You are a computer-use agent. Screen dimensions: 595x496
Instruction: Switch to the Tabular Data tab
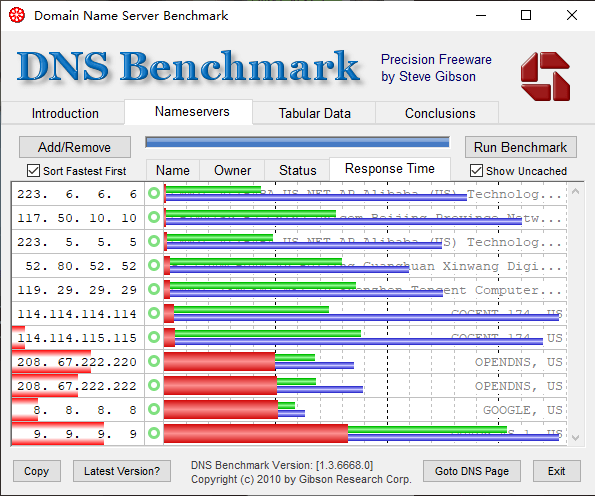(x=314, y=113)
